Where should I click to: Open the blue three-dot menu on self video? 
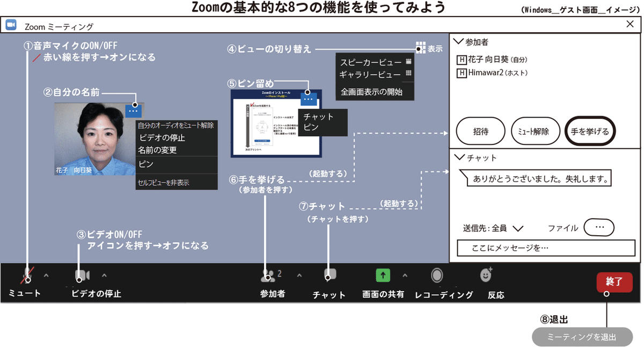point(134,111)
